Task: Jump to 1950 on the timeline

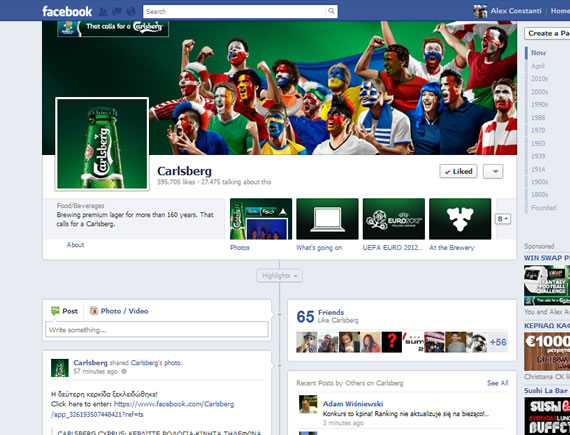Action: (538, 143)
